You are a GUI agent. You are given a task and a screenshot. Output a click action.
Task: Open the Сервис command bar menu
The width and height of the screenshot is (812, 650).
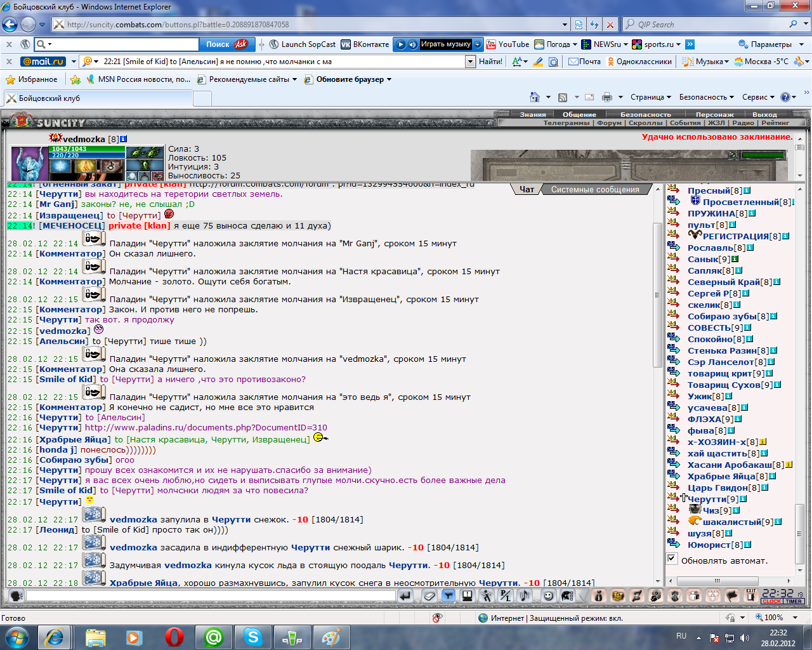(758, 97)
